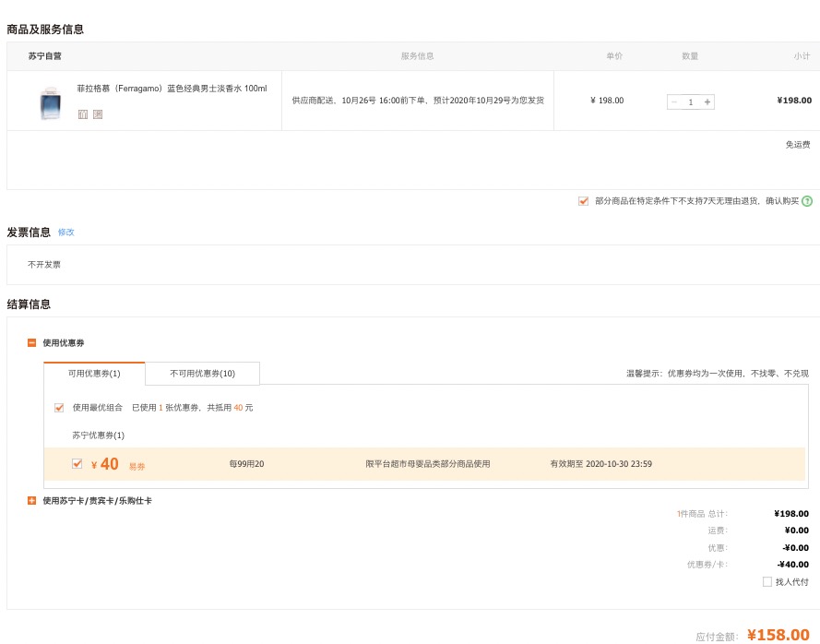Viewport: 820px width, 644px height.
Task: Click the 有效期至 2020-10-30 23:59 text
Action: pos(600,464)
